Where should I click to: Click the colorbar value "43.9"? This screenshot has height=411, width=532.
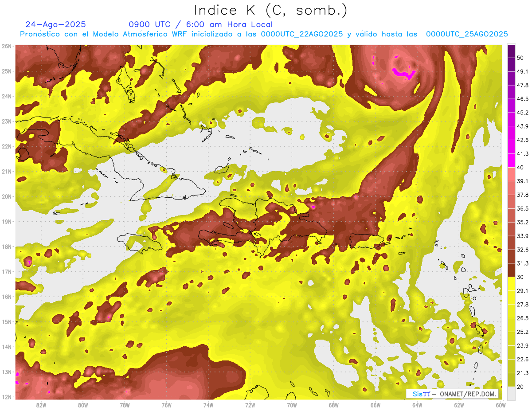[x=523, y=126]
